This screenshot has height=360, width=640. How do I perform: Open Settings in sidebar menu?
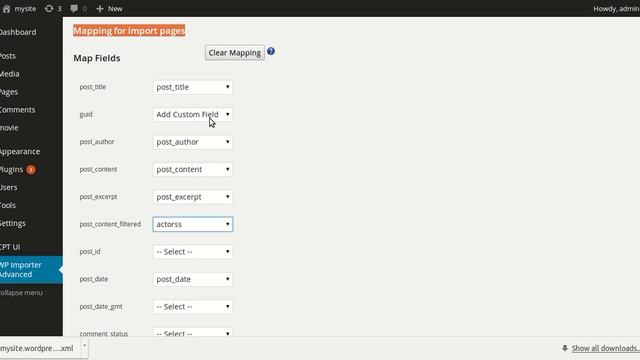(x=13, y=223)
